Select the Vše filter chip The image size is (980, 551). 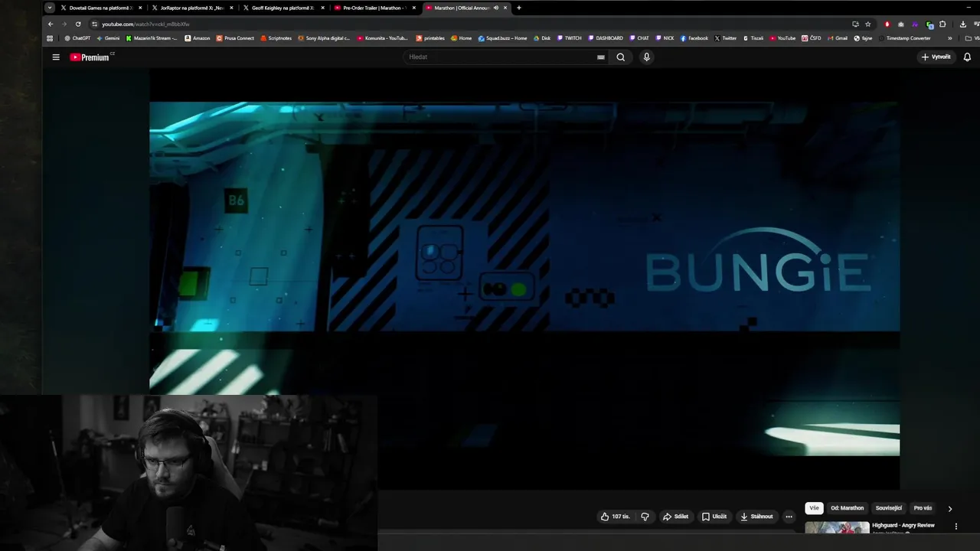tap(814, 508)
